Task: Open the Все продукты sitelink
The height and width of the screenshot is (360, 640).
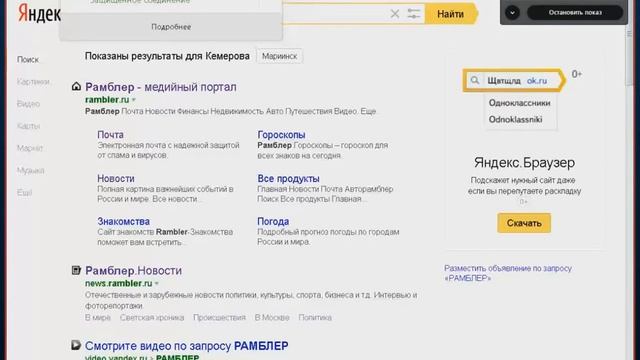Action: 288,178
